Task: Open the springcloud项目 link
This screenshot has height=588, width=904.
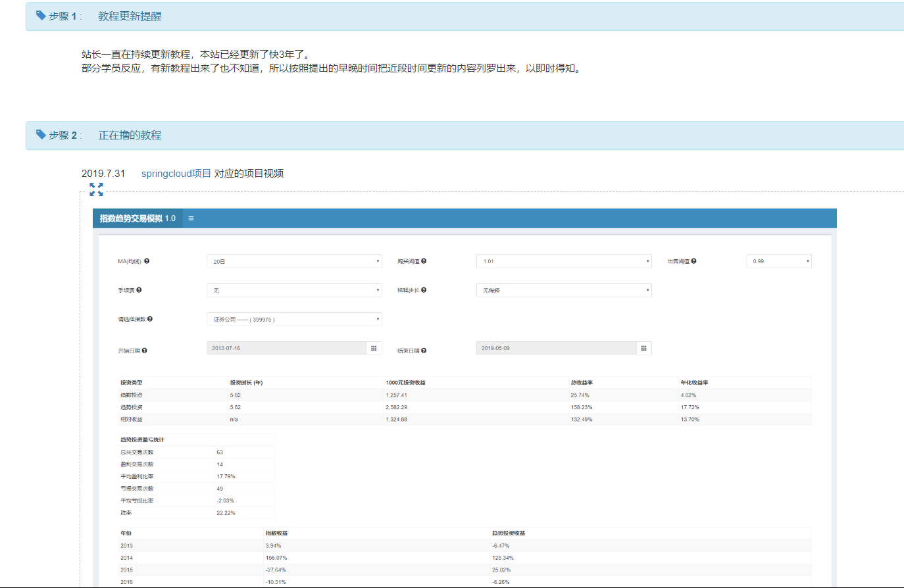Action: click(x=176, y=173)
